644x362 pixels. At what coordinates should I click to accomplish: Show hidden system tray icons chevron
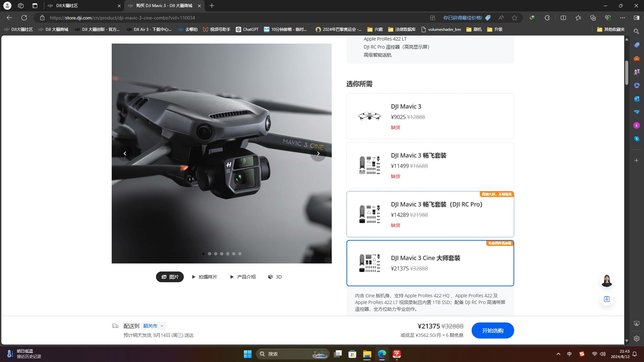coord(558,354)
